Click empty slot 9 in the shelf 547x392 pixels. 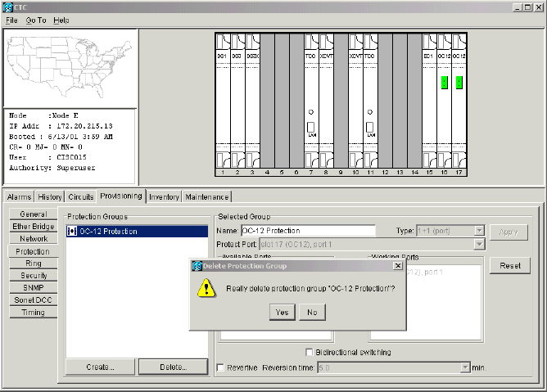pos(341,101)
